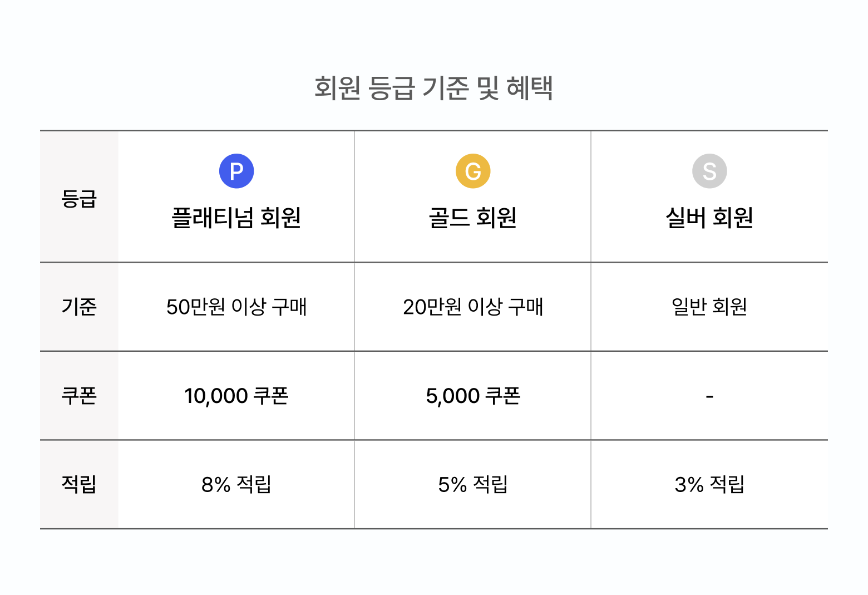This screenshot has height=595, width=868.
Task: Click the 등급 row header
Action: point(79,199)
